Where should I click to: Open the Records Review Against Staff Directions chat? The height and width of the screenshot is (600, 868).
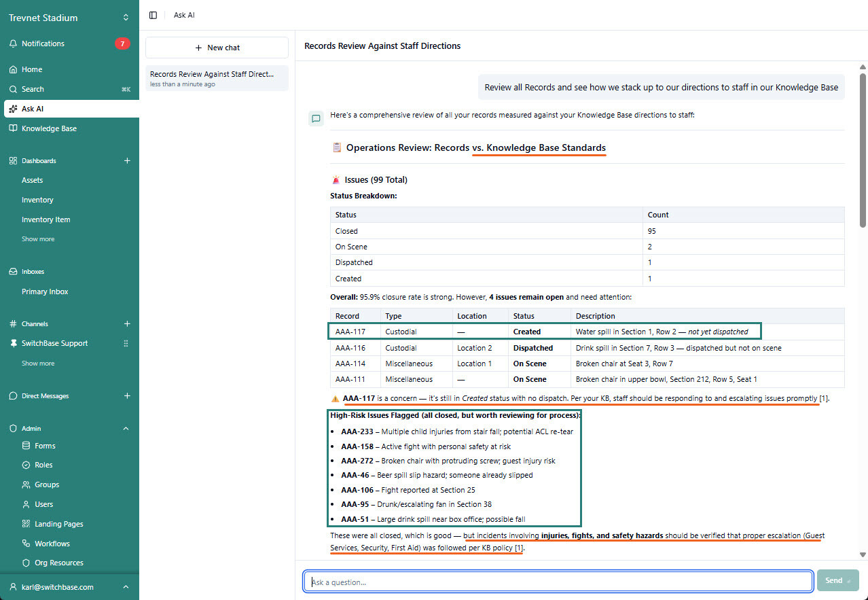[x=217, y=78]
